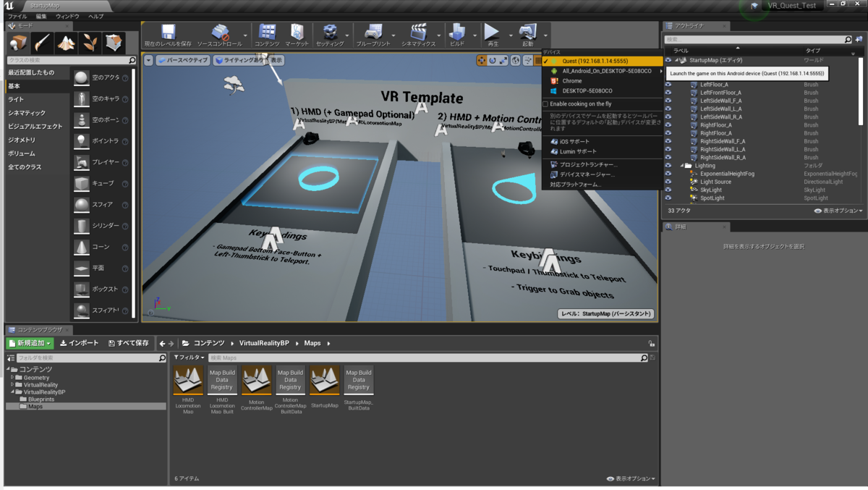868x490 pixels.
Task: Select Quest (192.168.1.14:5555) launch device
Action: 602,62
